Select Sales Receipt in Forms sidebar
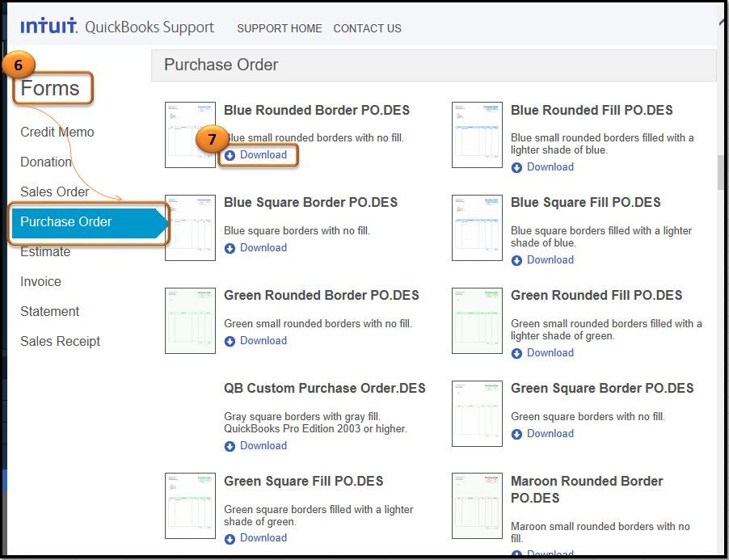 60,341
